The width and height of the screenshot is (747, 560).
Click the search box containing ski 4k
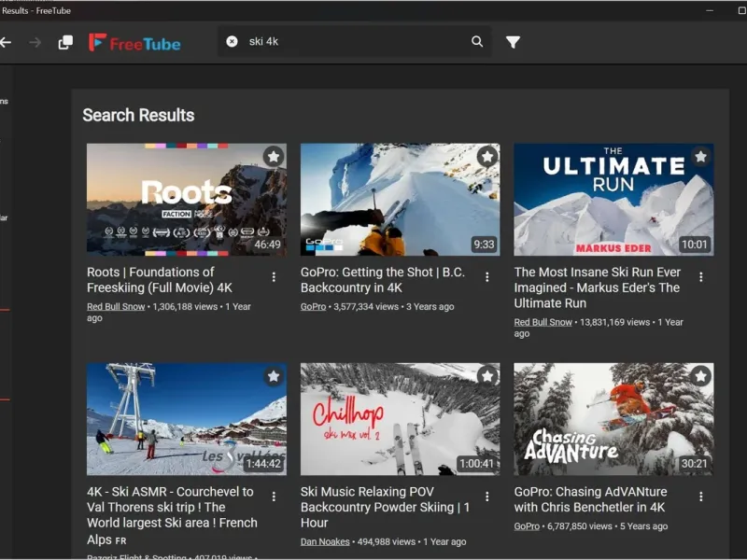355,41
